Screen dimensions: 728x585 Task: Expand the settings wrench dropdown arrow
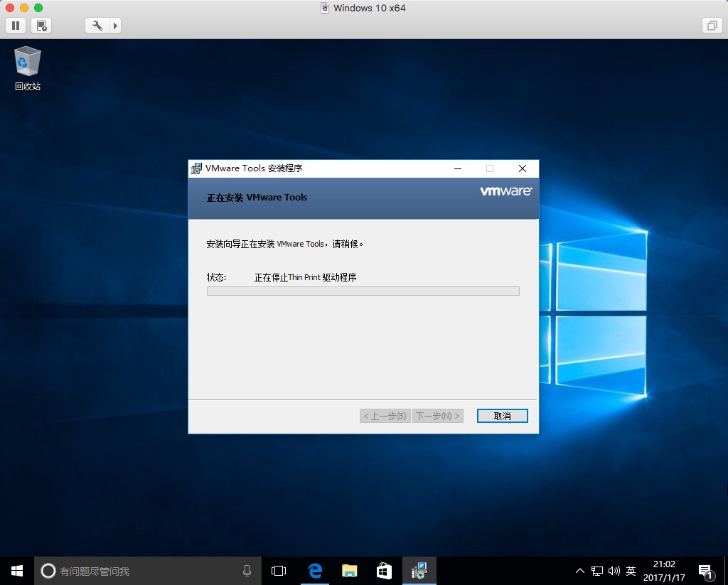tap(116, 26)
